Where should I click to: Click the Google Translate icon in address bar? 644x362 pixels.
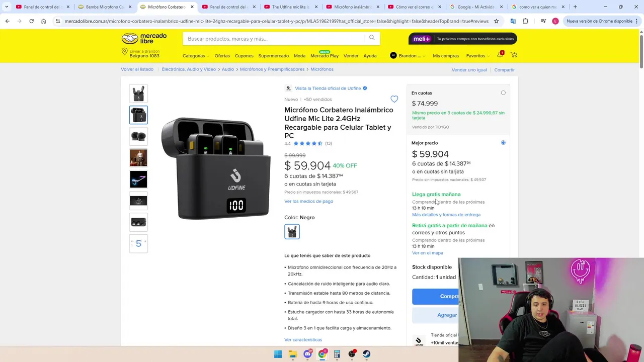click(513, 21)
